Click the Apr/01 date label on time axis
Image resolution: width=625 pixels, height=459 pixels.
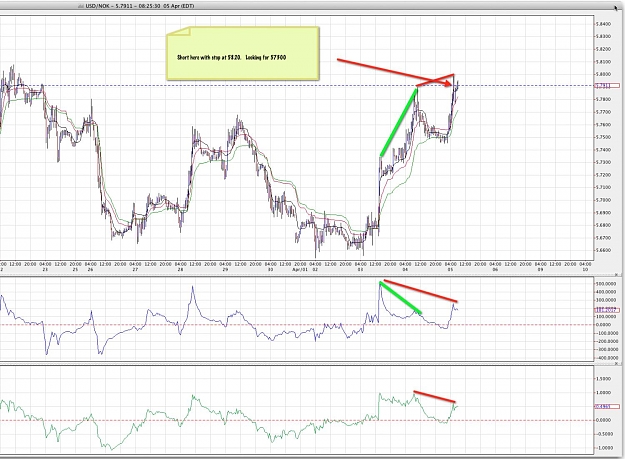(x=300, y=269)
